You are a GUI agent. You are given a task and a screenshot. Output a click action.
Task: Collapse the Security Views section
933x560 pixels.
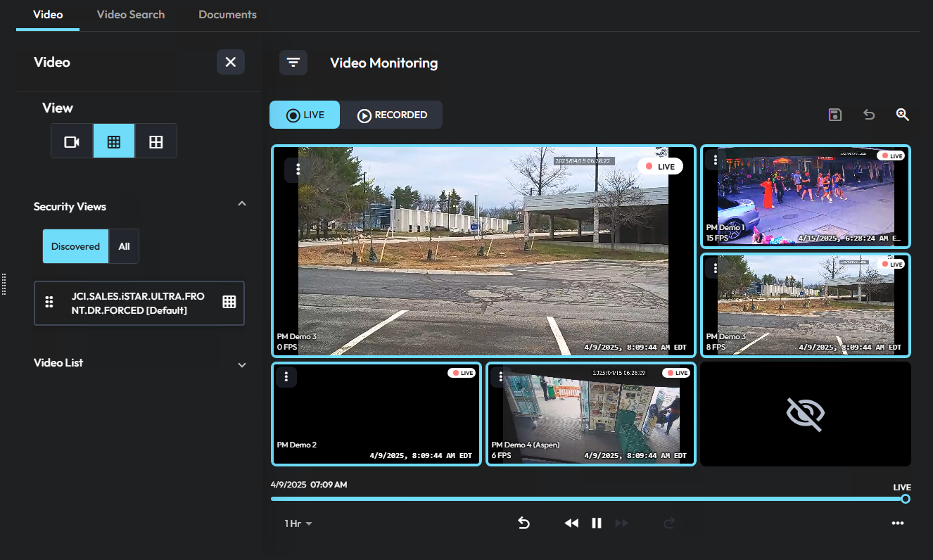click(x=241, y=203)
